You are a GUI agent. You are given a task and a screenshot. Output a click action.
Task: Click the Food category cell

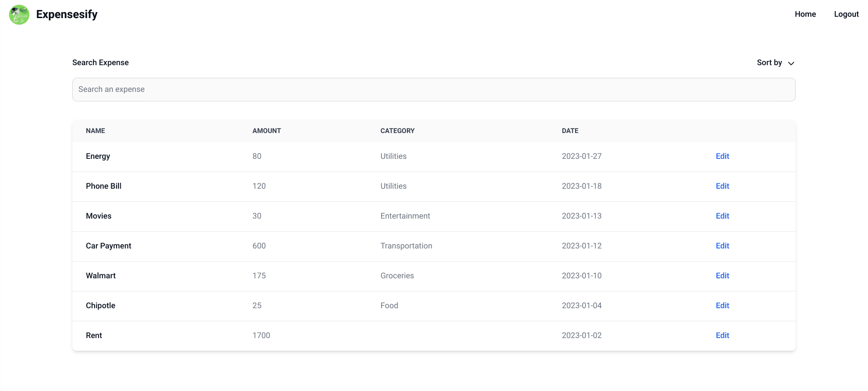pyautogui.click(x=389, y=305)
